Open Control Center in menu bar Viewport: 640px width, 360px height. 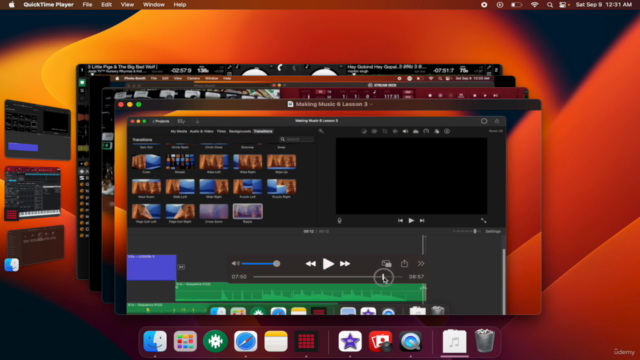click(563, 4)
